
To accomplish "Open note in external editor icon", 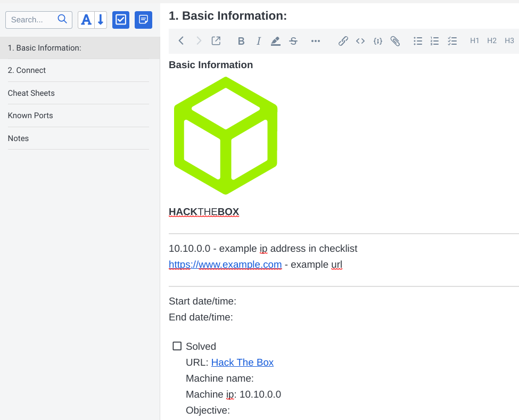I will point(216,40).
